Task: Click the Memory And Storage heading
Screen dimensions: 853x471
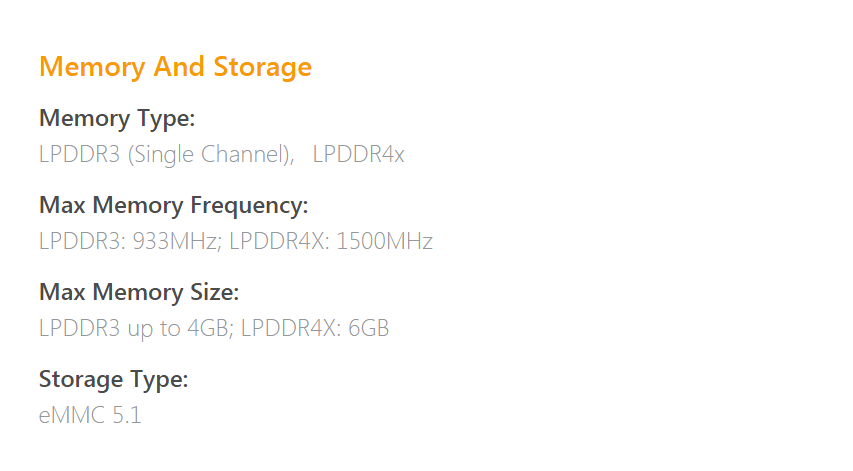Action: point(175,67)
